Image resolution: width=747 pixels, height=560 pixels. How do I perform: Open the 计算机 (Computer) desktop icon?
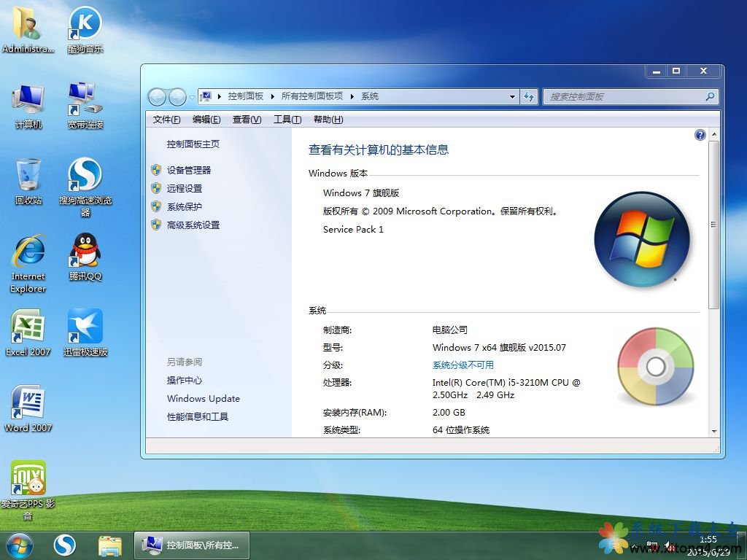click(28, 106)
